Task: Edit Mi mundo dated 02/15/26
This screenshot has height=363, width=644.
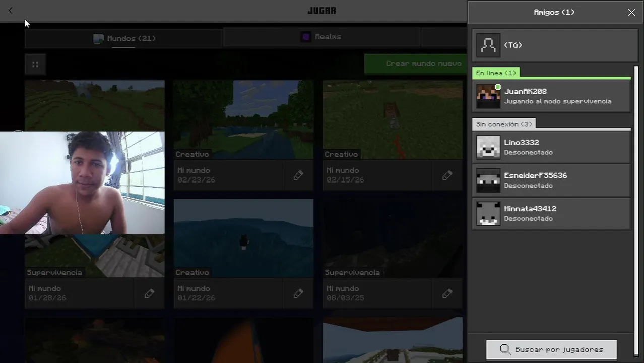Action: [x=447, y=175]
